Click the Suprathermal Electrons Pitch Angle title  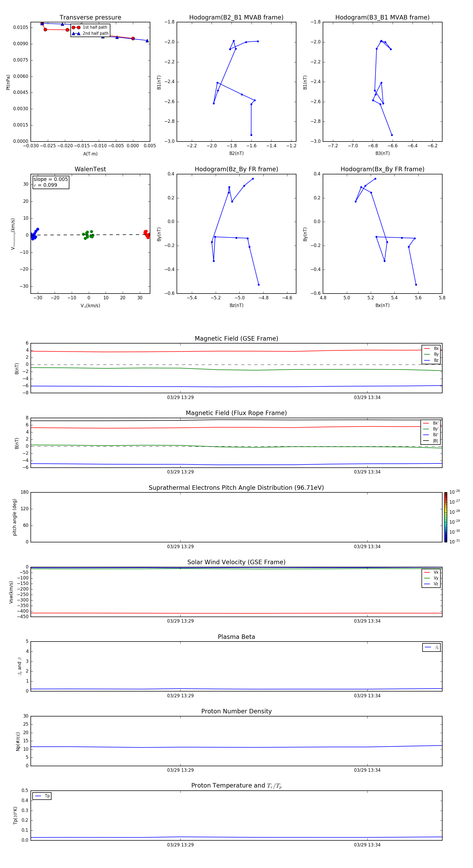coord(236,488)
